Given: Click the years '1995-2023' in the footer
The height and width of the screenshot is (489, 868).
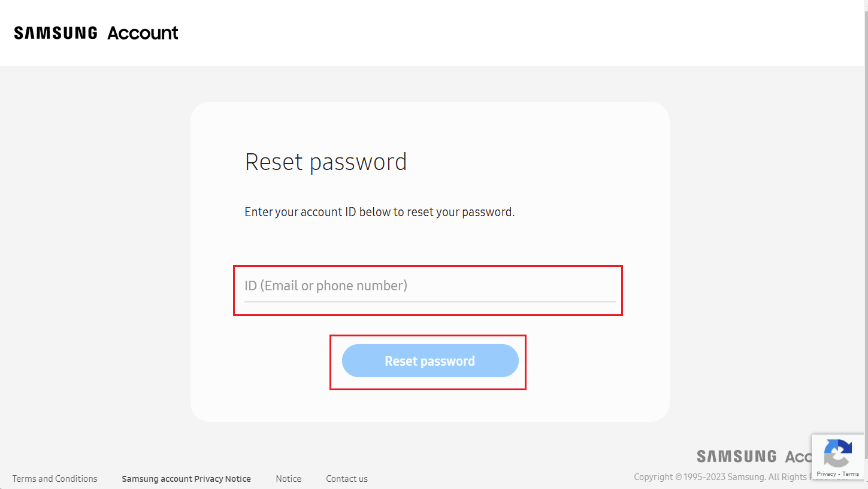Looking at the screenshot, I should click(704, 477).
